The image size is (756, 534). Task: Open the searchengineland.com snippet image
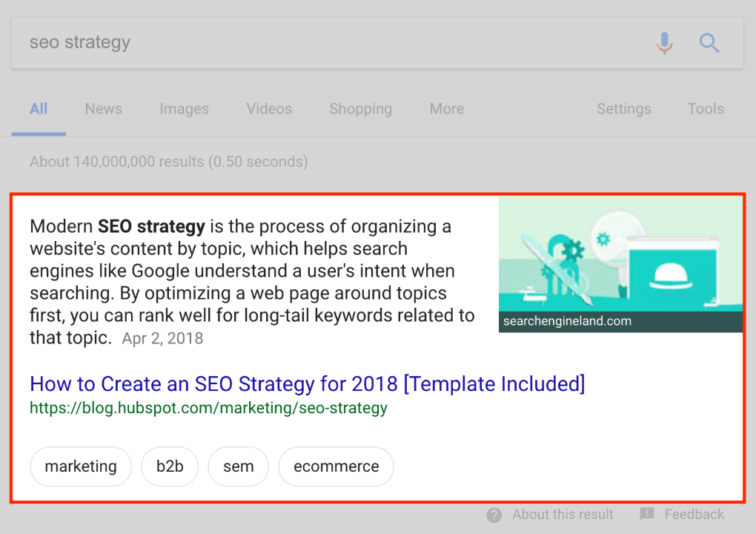coord(620,264)
